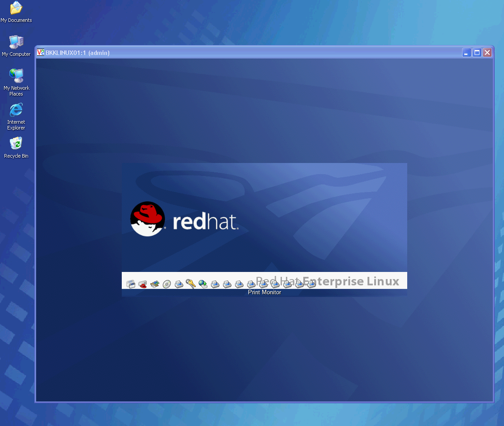Open the VNC viewer system menu icon
This screenshot has height=426, width=504.
click(41, 52)
